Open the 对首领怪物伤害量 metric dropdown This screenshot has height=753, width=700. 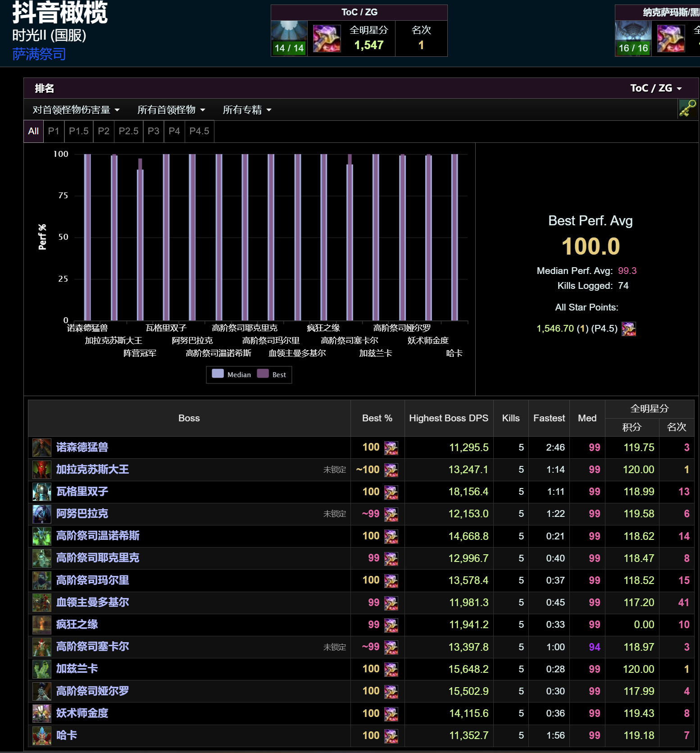click(76, 110)
